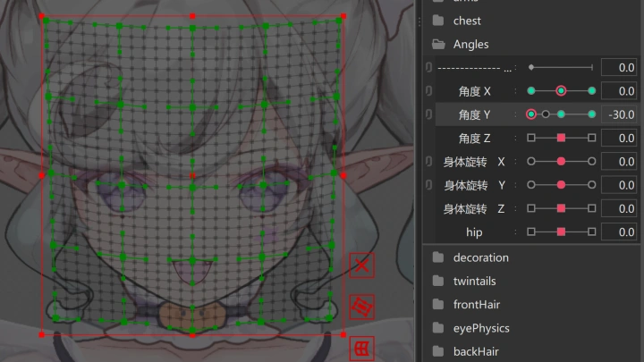644x362 pixels.
Task: Click the left hollow circle of 身体旋转 X slider
Action: 531,161
